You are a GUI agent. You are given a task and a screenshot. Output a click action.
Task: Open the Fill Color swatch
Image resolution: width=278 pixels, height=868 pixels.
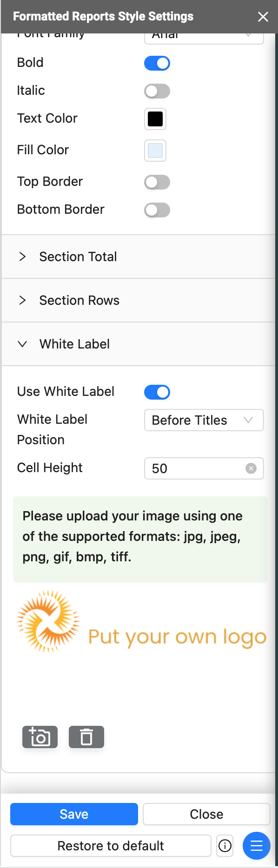coord(155,151)
